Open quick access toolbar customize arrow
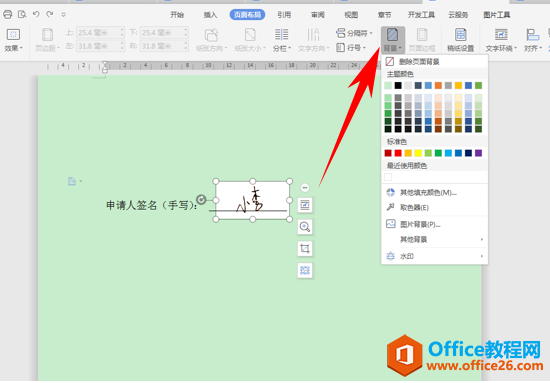 (x=63, y=15)
